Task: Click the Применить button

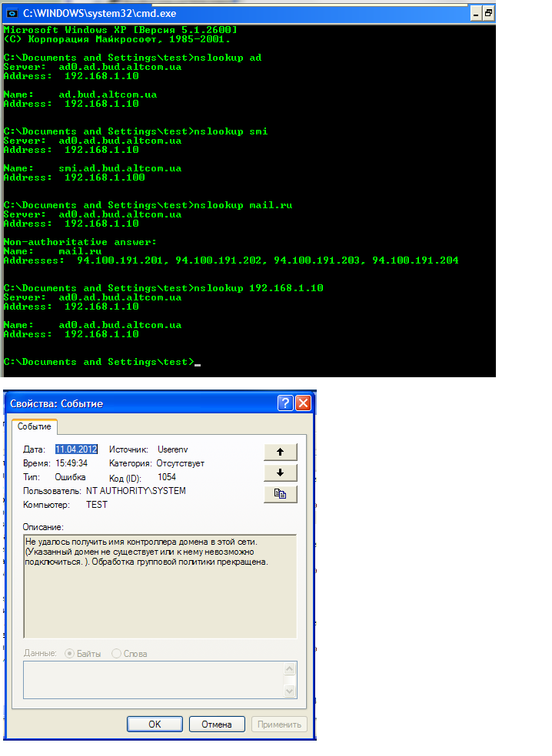Action: pyautogui.click(x=279, y=724)
